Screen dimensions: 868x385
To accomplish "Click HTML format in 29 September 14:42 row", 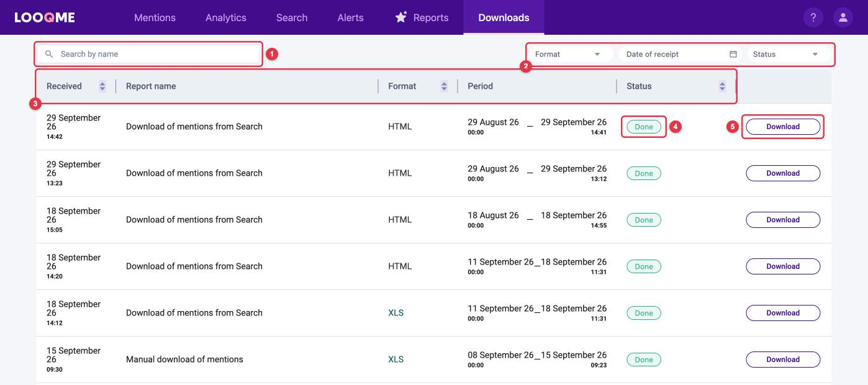I will click(x=400, y=127).
